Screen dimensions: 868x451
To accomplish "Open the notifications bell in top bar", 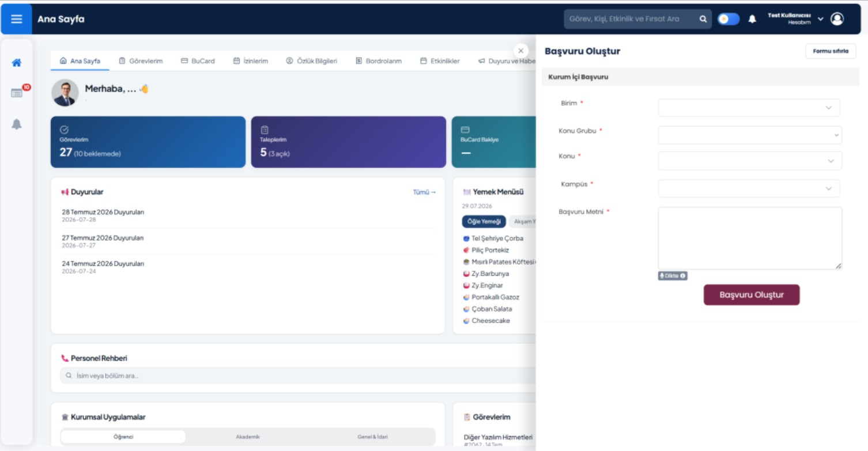I will [752, 19].
